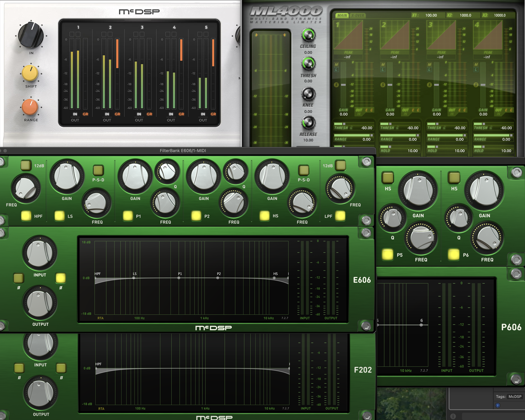Click the LS P-S-D button on E606

tap(98, 170)
